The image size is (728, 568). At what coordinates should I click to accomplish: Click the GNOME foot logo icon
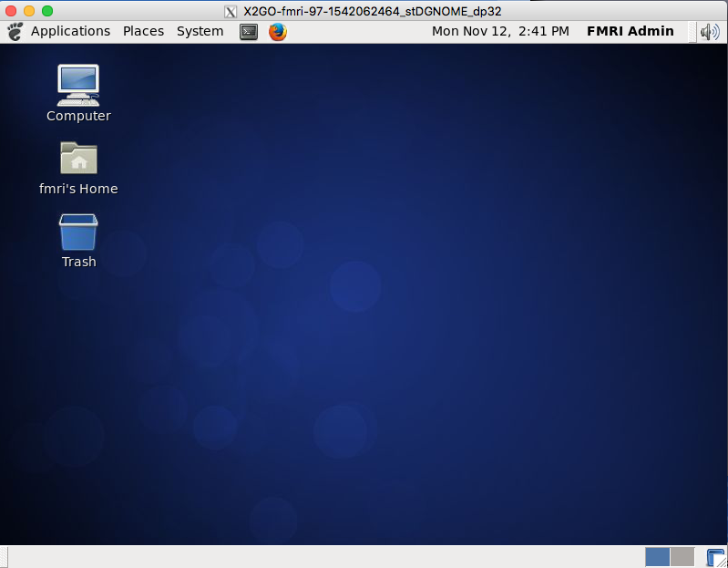15,32
